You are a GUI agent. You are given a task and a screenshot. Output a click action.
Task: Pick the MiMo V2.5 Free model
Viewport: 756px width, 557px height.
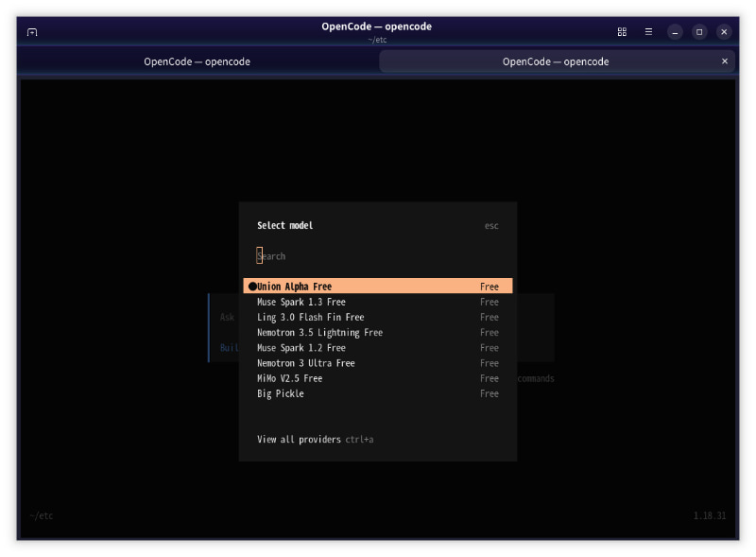tap(377, 378)
